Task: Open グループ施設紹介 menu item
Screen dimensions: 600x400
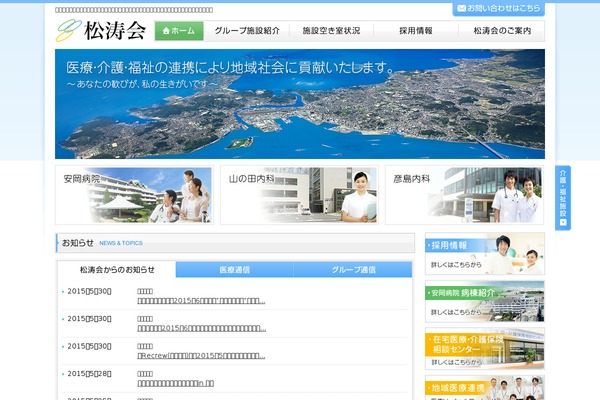Action: tap(247, 31)
